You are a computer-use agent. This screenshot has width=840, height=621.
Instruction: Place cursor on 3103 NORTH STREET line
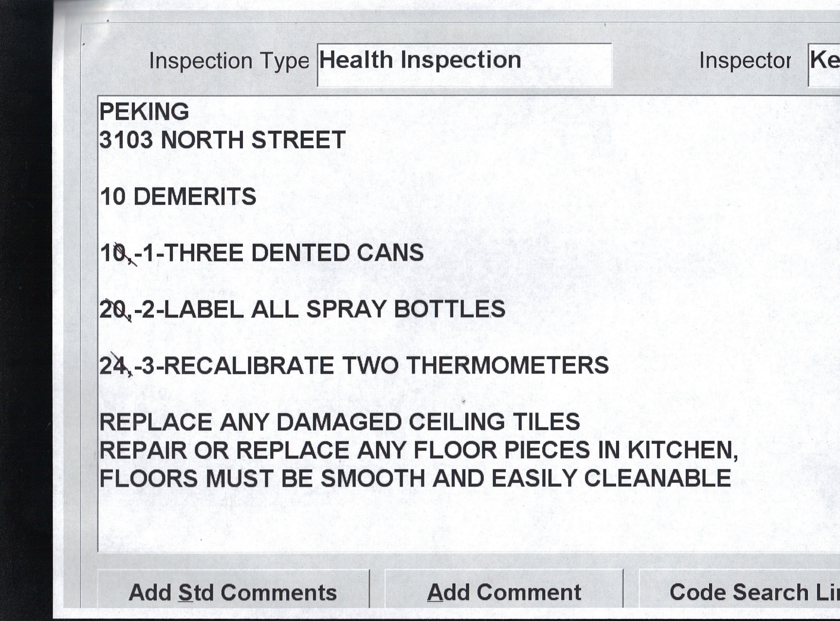[222, 140]
